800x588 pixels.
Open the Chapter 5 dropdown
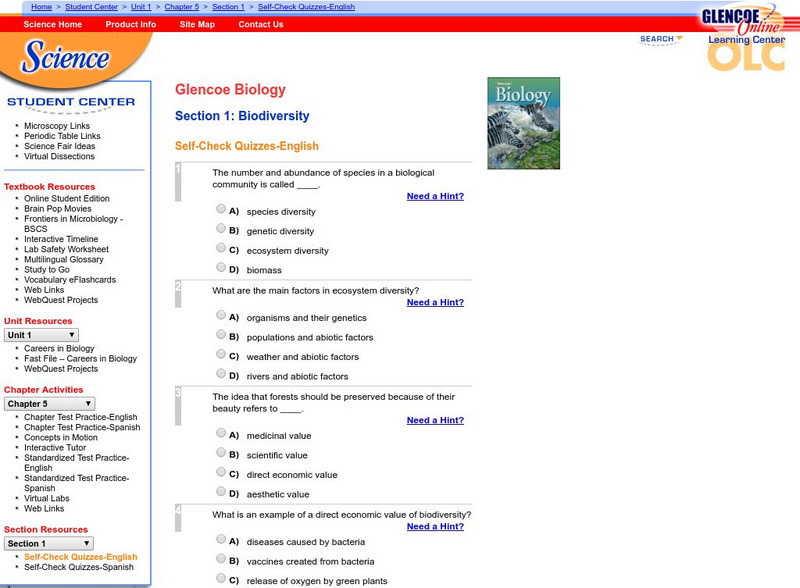tap(49, 404)
